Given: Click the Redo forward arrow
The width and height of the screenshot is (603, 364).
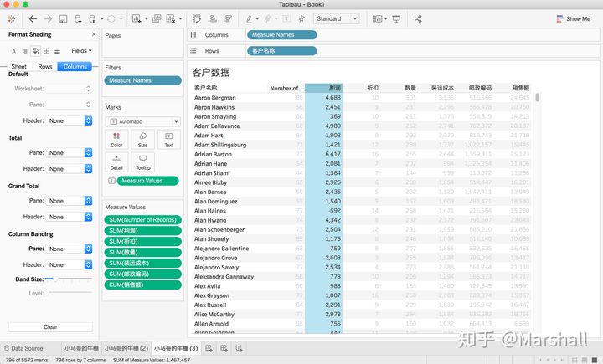Looking at the screenshot, I should point(48,19).
